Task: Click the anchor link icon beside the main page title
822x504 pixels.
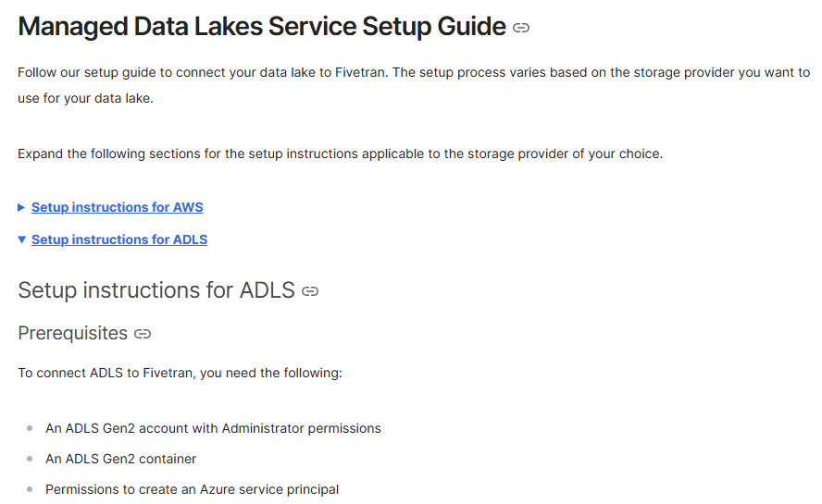Action: [x=521, y=28]
